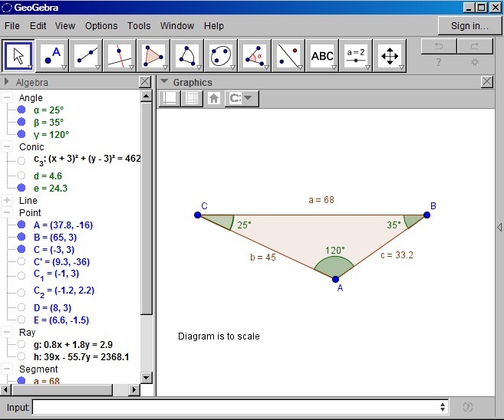Click the Sign in... button

(x=469, y=26)
